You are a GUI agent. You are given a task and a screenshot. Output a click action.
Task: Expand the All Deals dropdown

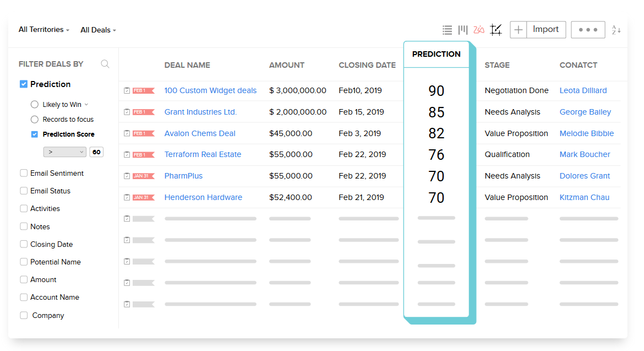coord(98,30)
